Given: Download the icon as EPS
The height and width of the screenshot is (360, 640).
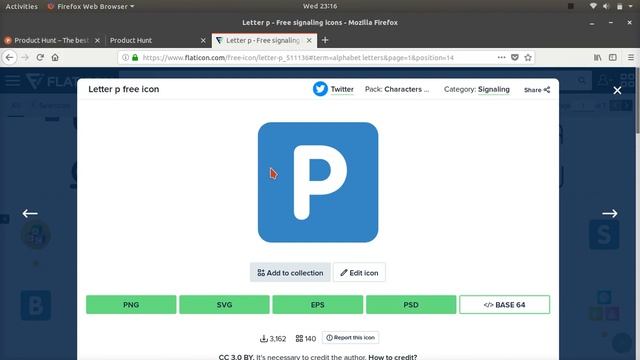Looking at the screenshot, I should [x=318, y=304].
